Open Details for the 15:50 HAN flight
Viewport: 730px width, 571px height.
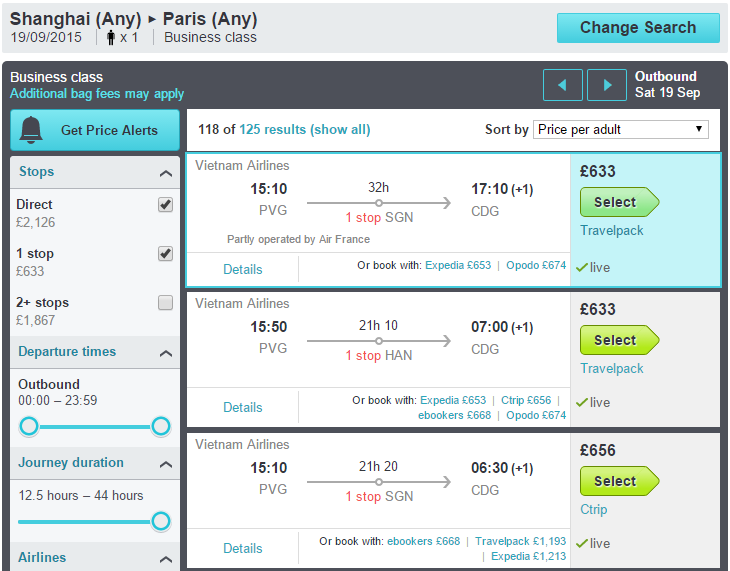click(243, 408)
